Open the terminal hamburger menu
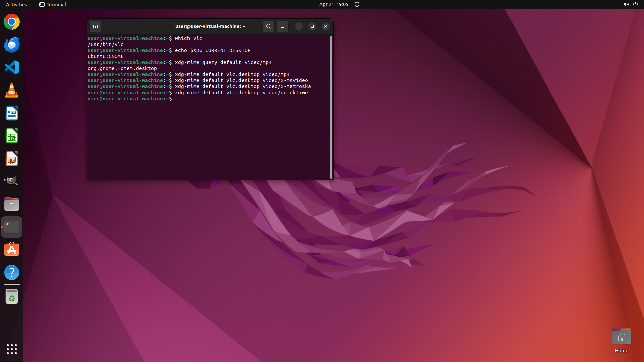The height and width of the screenshot is (362, 644). [282, 26]
